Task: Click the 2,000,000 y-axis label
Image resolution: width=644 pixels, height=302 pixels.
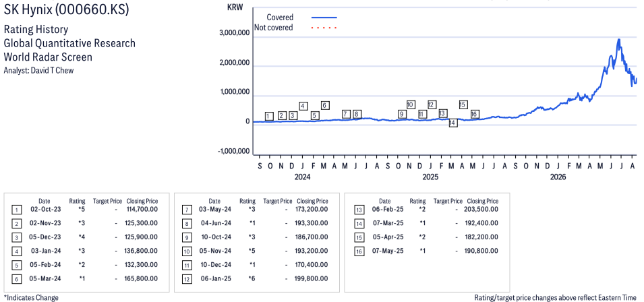Action: pyautogui.click(x=235, y=63)
